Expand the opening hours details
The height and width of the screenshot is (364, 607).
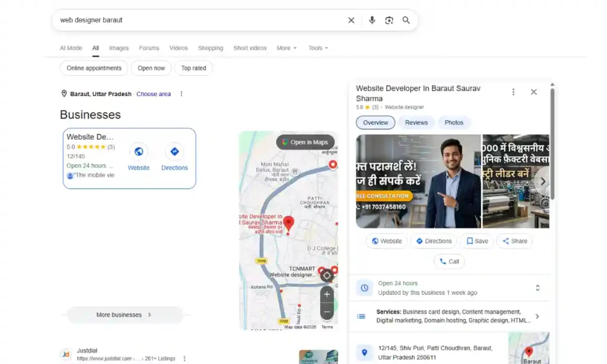537,288
